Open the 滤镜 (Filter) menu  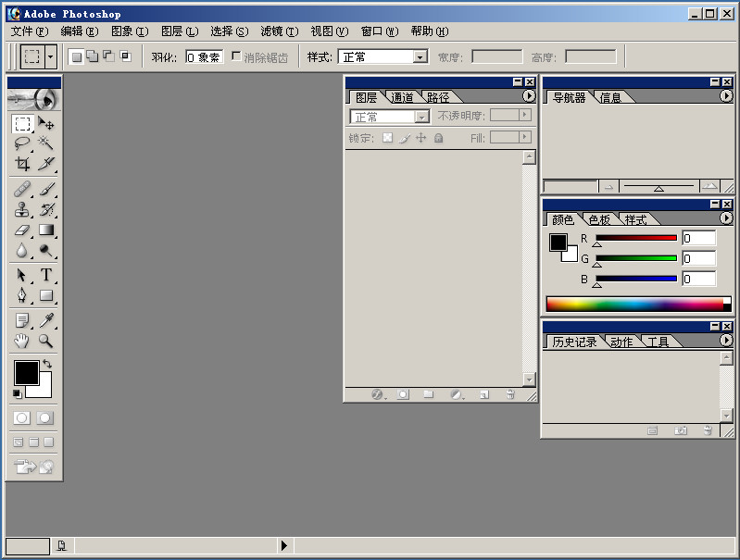click(280, 31)
